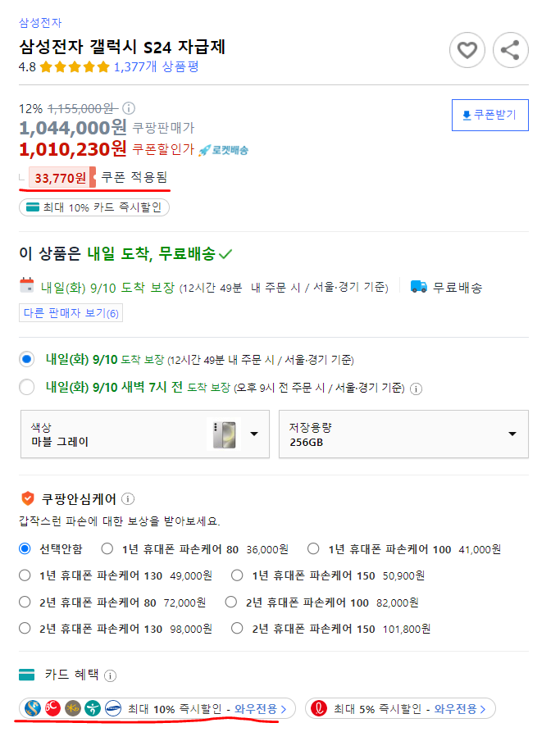Open the 1,377개 상품평 reviews link
Screen dimensions: 560x732
[x=157, y=66]
